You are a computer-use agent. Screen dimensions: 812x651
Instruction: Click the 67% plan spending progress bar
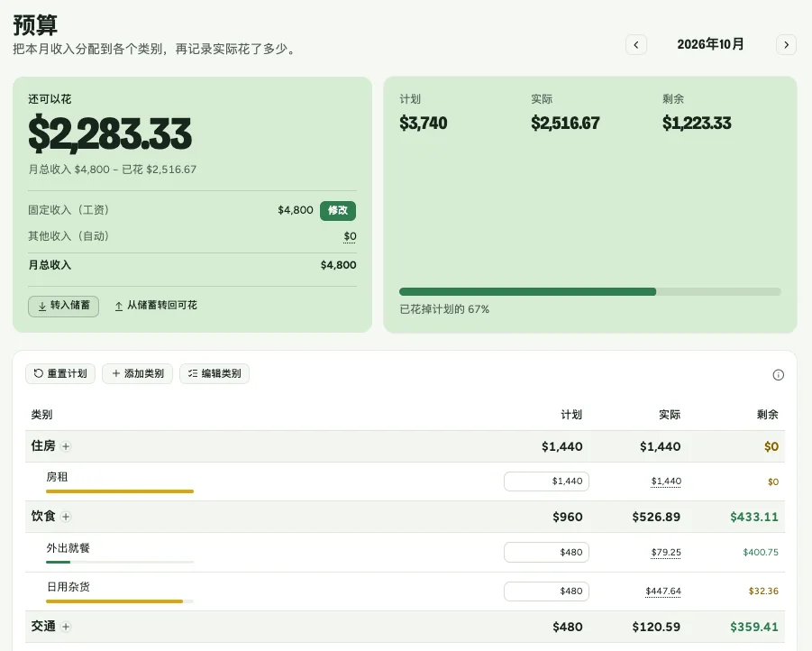(x=589, y=292)
